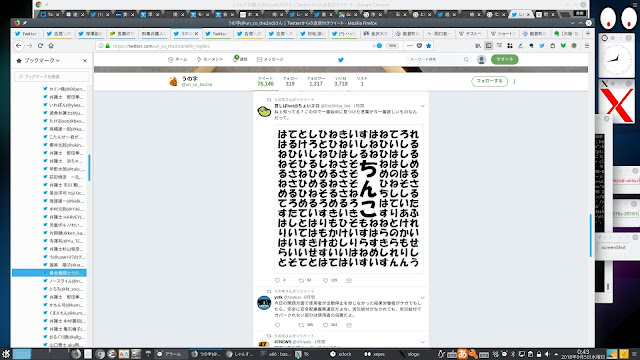This screenshot has width=640, height=360.
Task: Reply to the hiragana puzzle tweet
Action: click(278, 280)
